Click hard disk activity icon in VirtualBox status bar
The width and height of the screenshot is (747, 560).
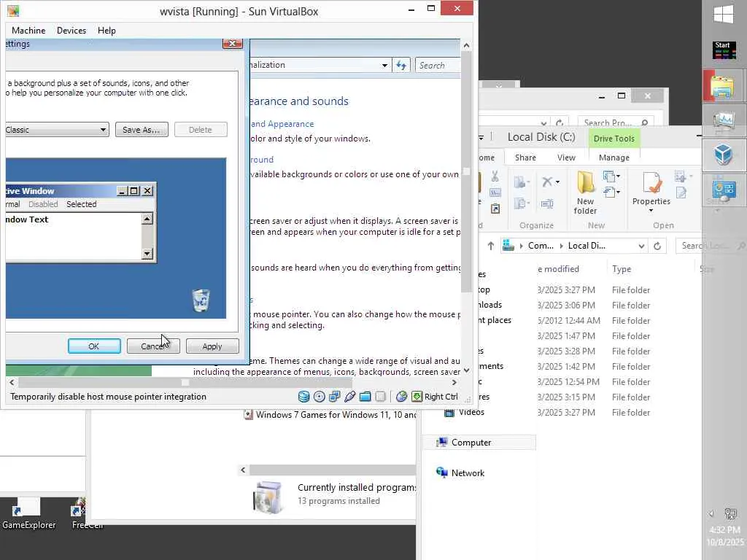[x=303, y=396]
